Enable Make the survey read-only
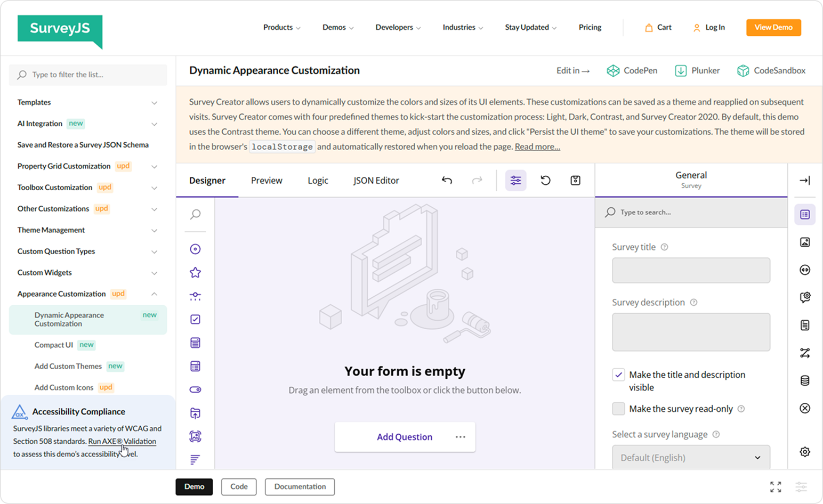The width and height of the screenshot is (823, 504). [618, 409]
